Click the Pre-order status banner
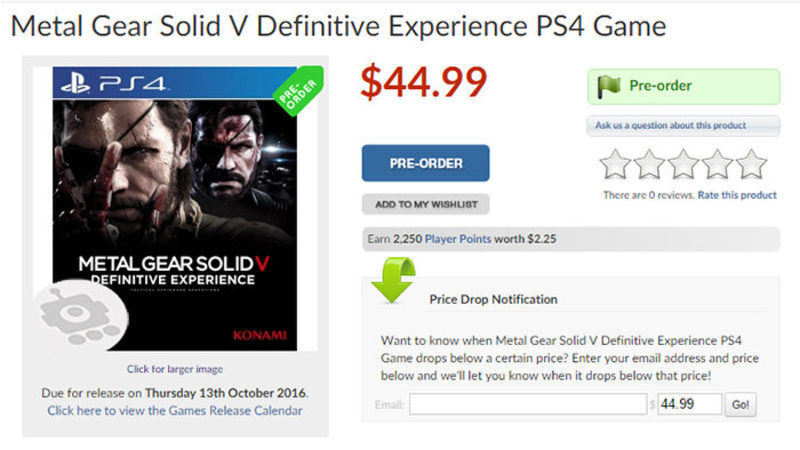This screenshot has height=450, width=800. pos(682,86)
